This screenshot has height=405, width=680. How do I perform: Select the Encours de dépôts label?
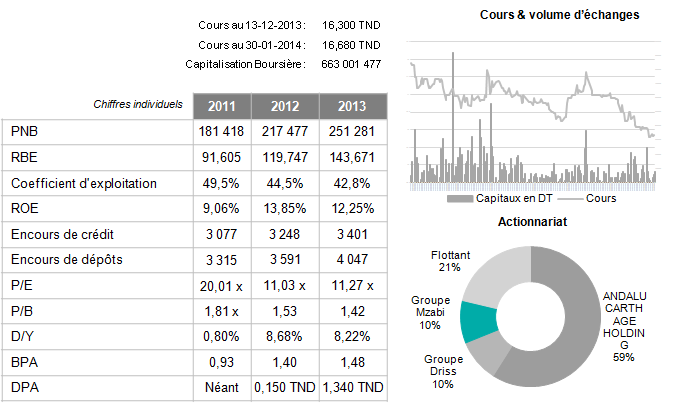(67, 259)
